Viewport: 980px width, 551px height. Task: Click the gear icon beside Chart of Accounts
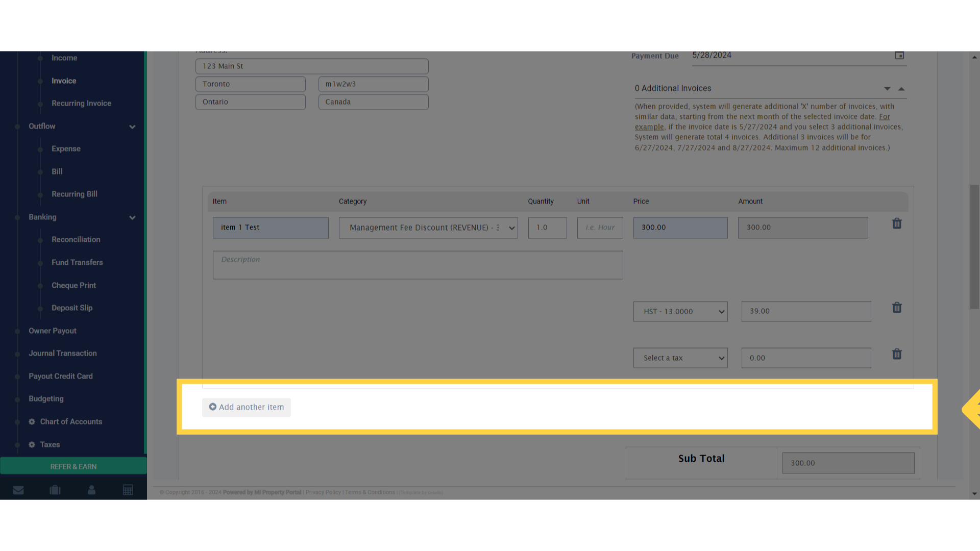31,421
